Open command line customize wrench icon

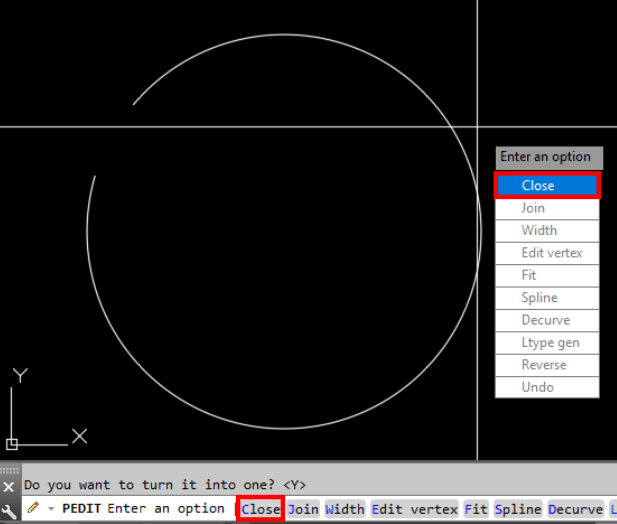click(x=9, y=511)
